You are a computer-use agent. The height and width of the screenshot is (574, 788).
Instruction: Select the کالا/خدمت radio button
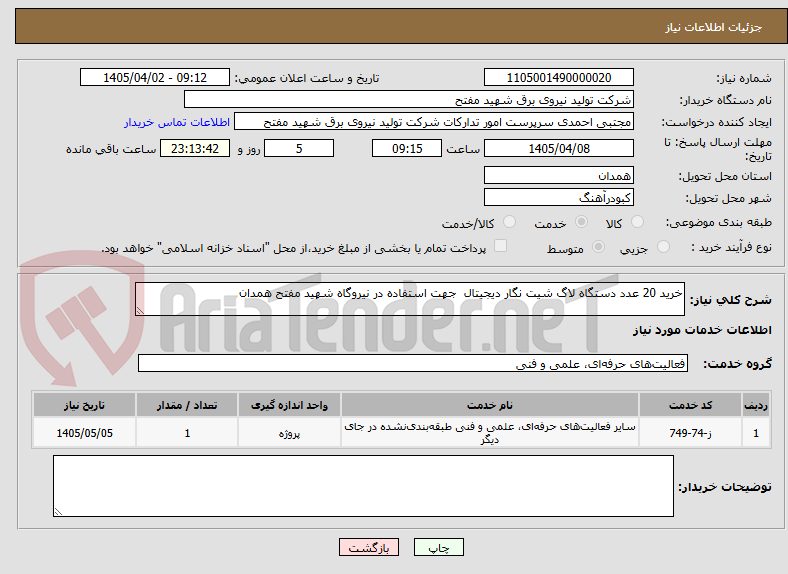[x=509, y=222]
